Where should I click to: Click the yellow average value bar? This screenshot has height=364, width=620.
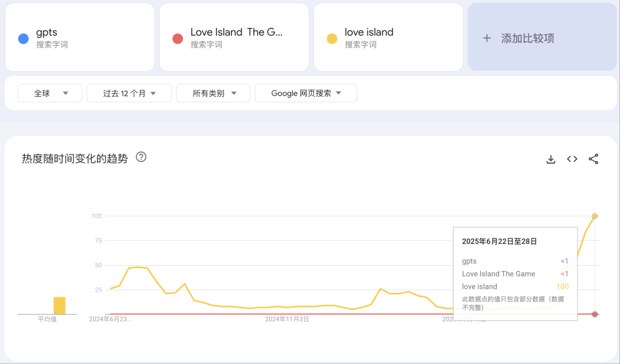point(59,305)
